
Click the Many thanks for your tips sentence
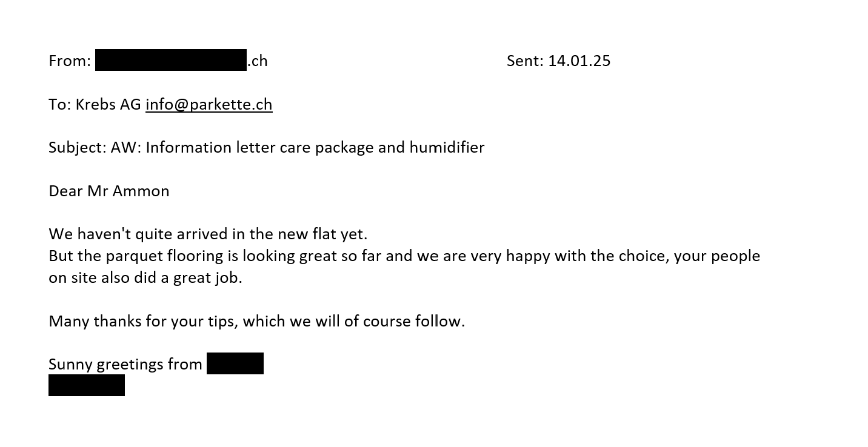pyautogui.click(x=257, y=321)
